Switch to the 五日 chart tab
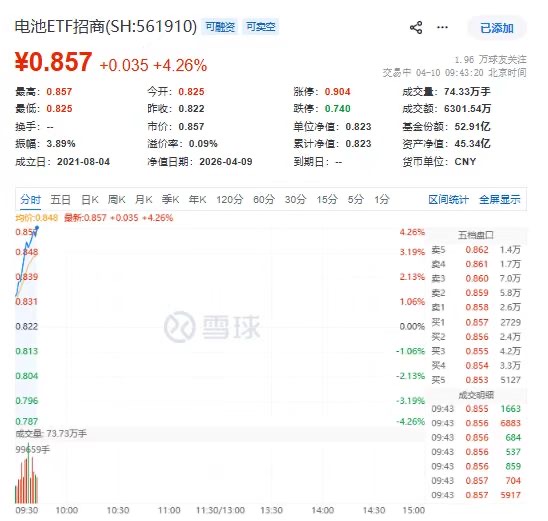Viewport: 548px width, 521px height. click(x=60, y=200)
